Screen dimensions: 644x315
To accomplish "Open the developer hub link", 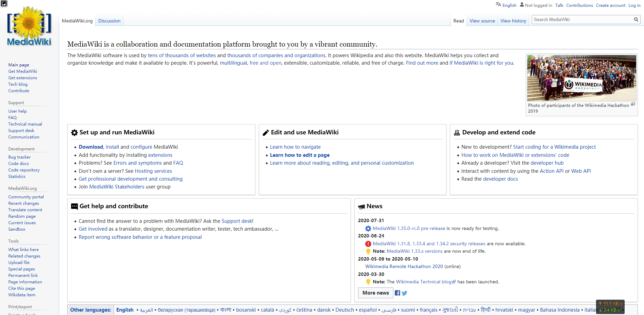I will pyautogui.click(x=547, y=163).
